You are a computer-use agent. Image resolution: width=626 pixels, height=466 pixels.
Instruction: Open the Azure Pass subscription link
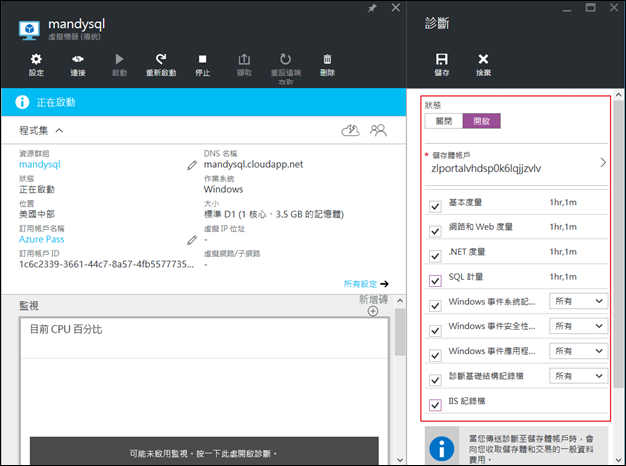point(42,239)
